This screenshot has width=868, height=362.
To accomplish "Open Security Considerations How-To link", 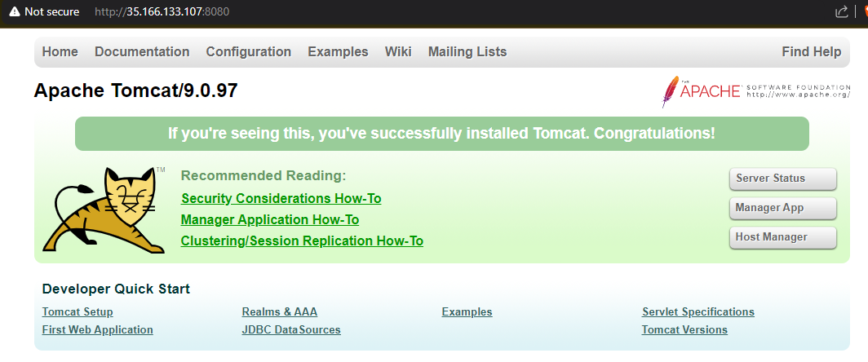I will pyautogui.click(x=281, y=199).
